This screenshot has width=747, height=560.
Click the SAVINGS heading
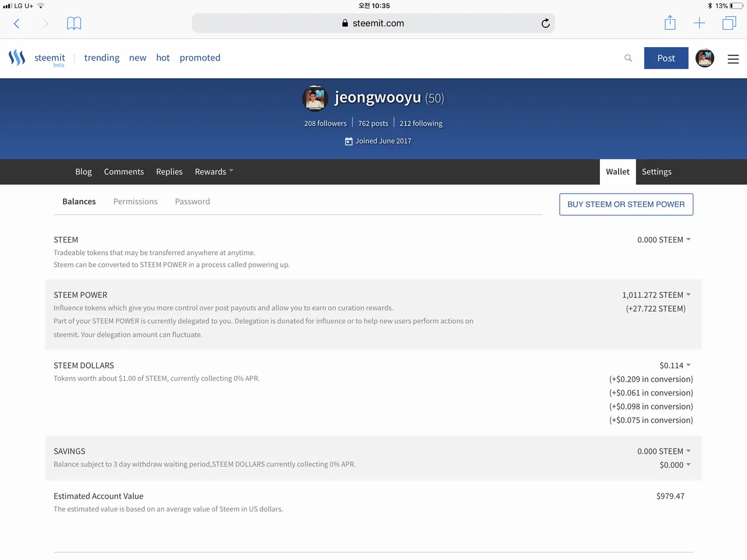pyautogui.click(x=69, y=452)
